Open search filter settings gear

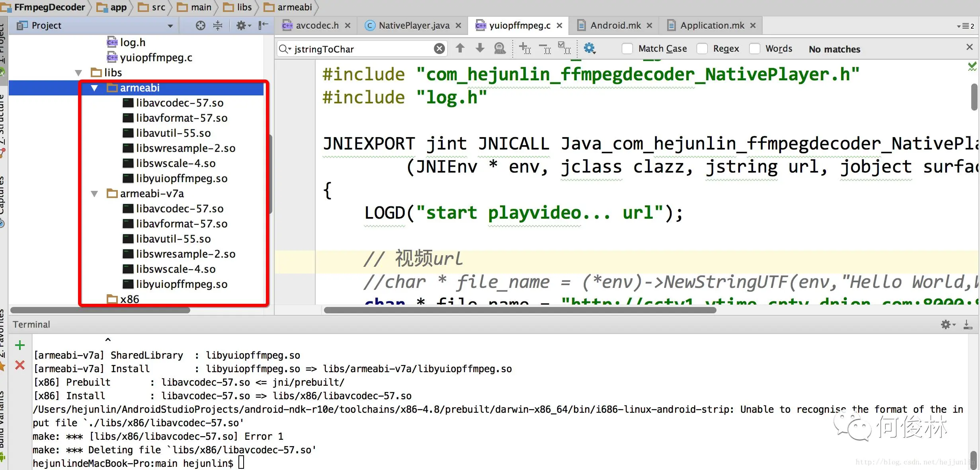pyautogui.click(x=589, y=49)
